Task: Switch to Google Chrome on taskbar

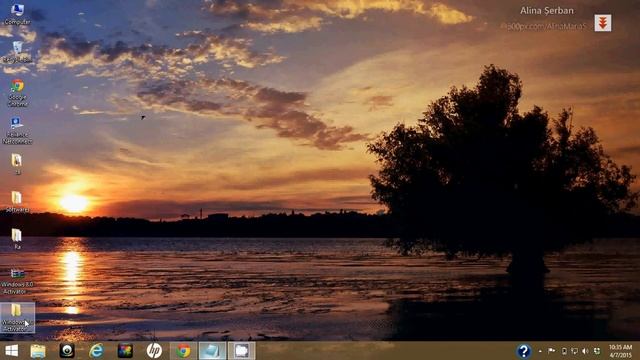Action: click(183, 351)
